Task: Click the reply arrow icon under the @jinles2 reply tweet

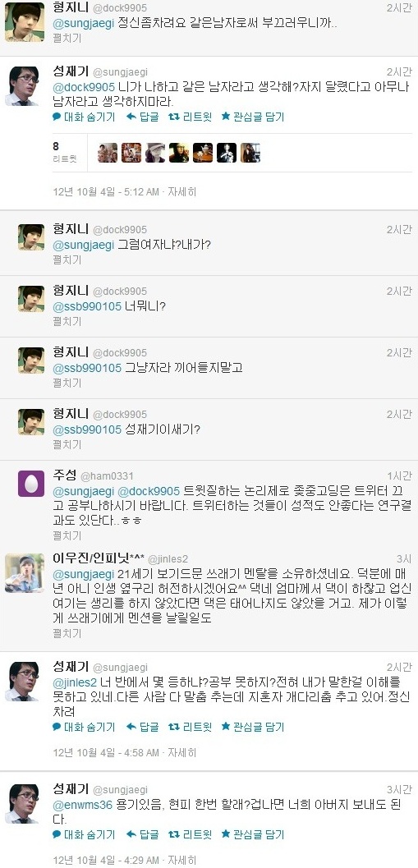Action: [131, 726]
